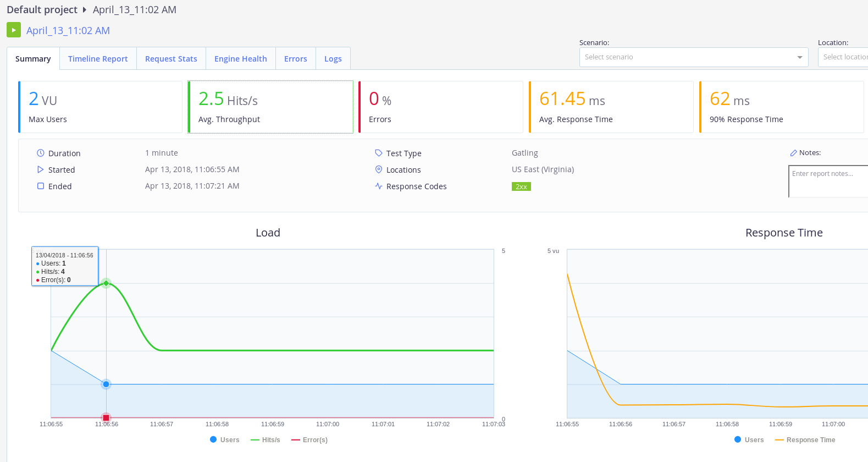Click the Response Codes pulse icon
868x462 pixels.
tap(379, 186)
